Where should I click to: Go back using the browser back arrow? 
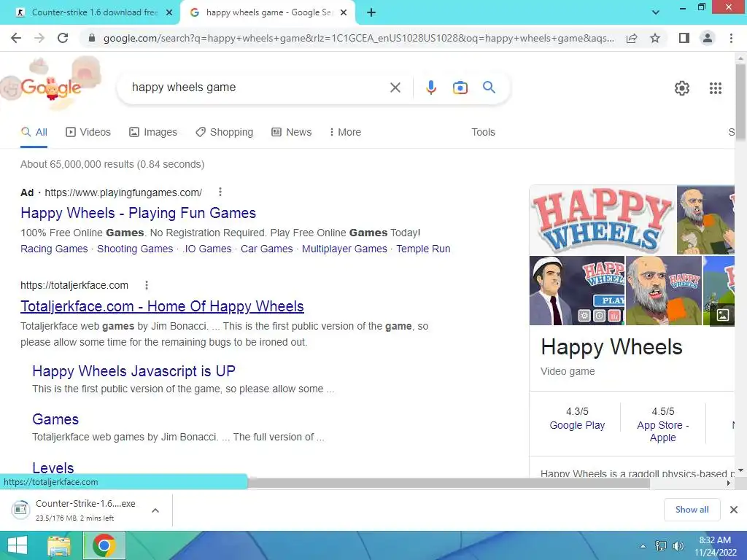(16, 38)
